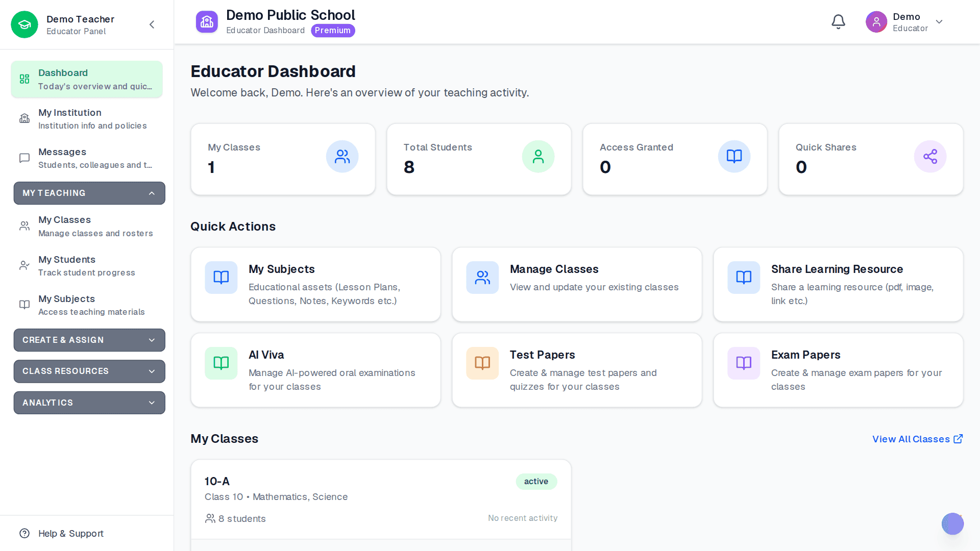Click the Help & Support question icon

click(24, 533)
